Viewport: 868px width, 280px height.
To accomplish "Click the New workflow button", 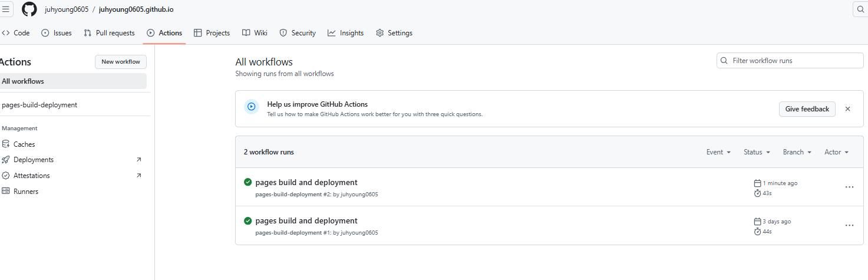I will pyautogui.click(x=121, y=62).
